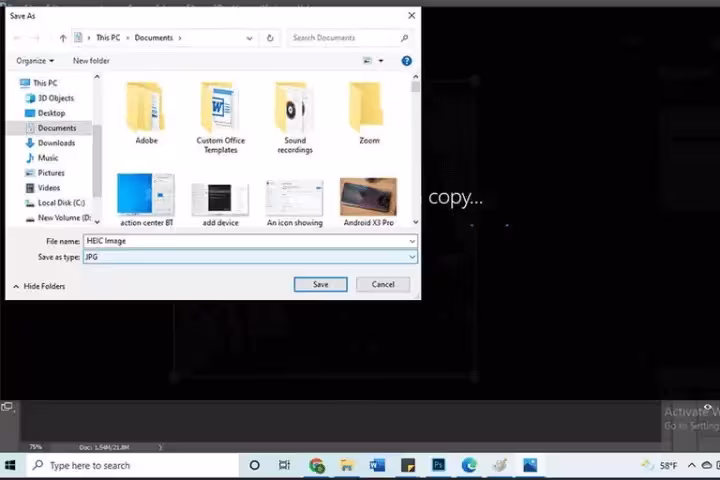The height and width of the screenshot is (480, 720).
Task: Select Documents in address breadcrumb
Action: 153,38
